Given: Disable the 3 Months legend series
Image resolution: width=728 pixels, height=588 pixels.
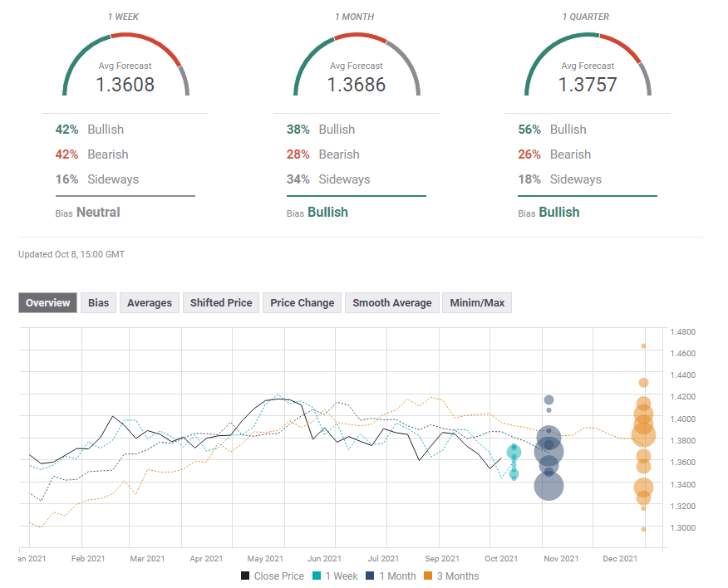Looking at the screenshot, I should point(451,576).
